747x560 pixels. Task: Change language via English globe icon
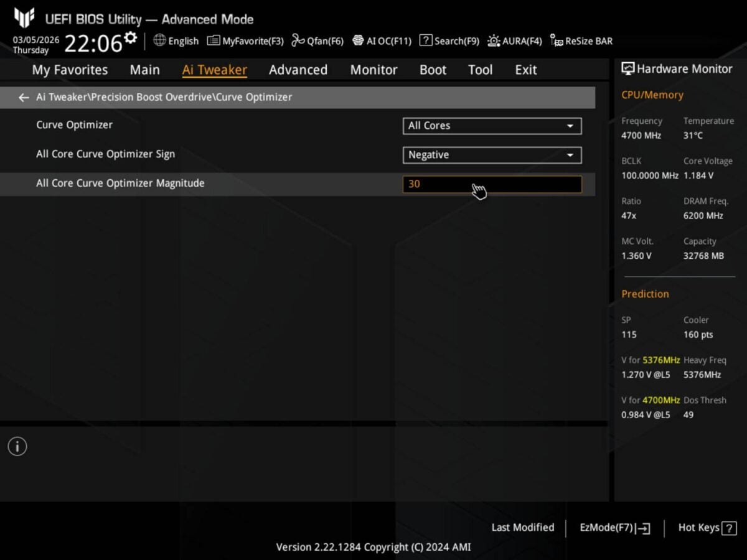point(176,40)
